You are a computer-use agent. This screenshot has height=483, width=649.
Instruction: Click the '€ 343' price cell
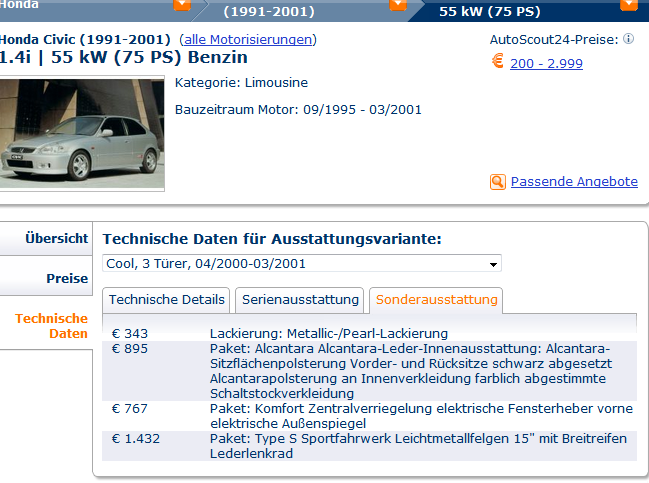click(x=130, y=334)
